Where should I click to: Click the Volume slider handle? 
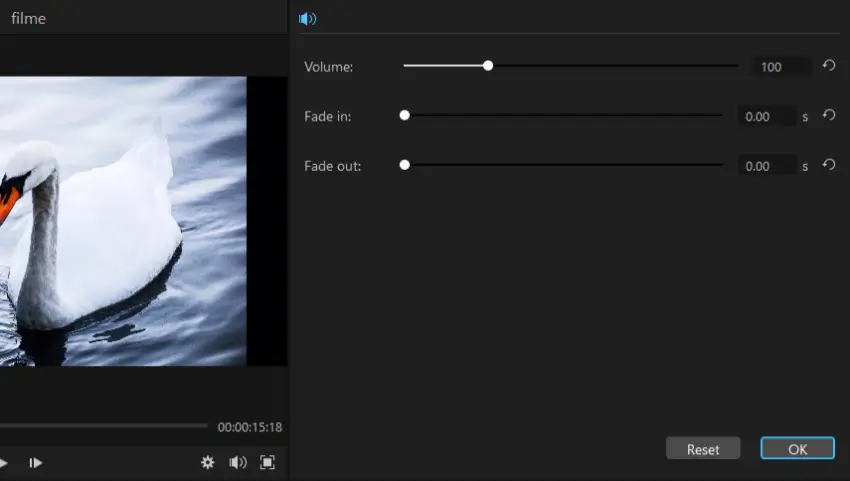[x=488, y=66]
